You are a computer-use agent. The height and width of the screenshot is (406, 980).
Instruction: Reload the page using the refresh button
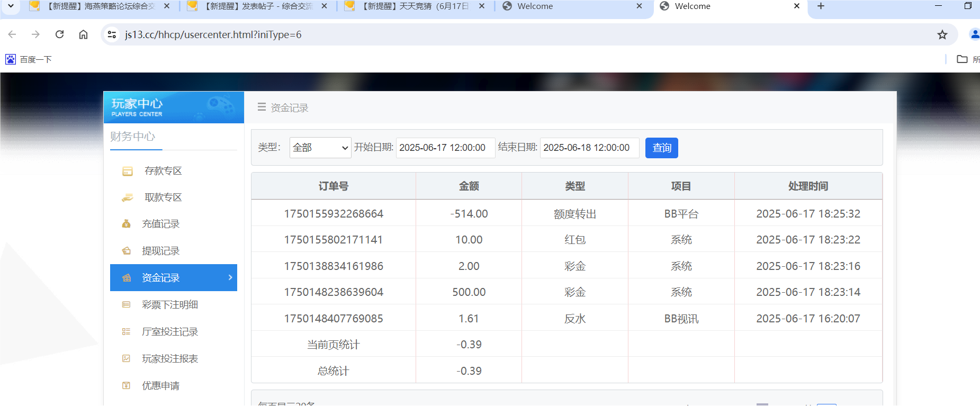[x=59, y=34]
